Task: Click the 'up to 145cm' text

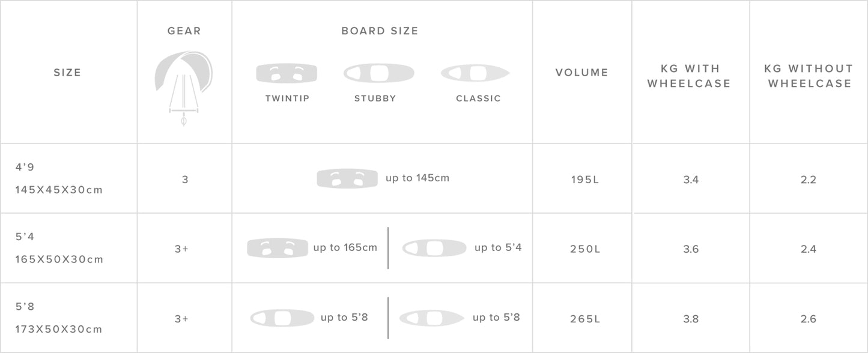Action: (x=417, y=178)
